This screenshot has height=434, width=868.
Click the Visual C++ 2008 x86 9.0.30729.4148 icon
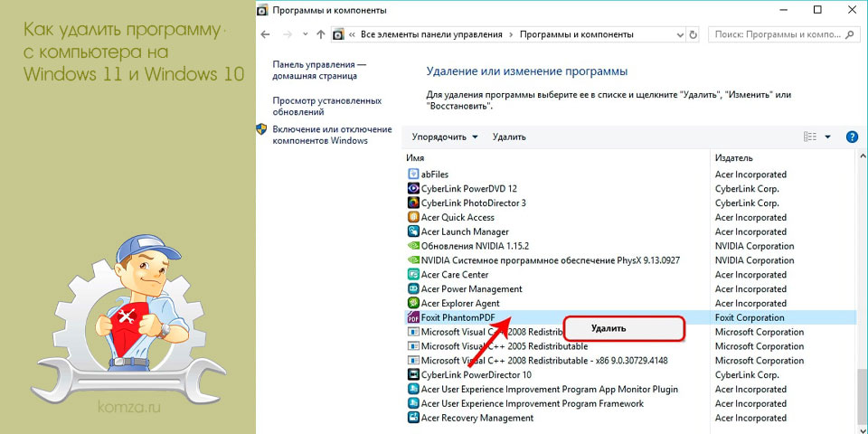click(413, 361)
